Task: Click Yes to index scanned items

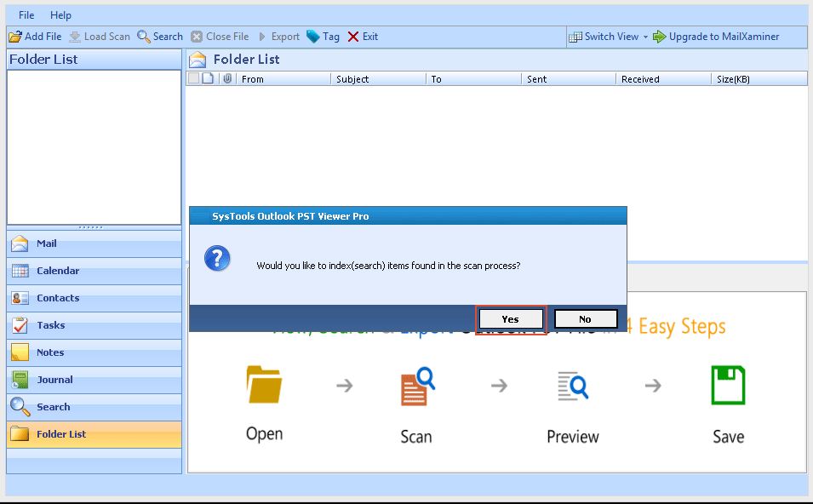Action: coord(511,319)
